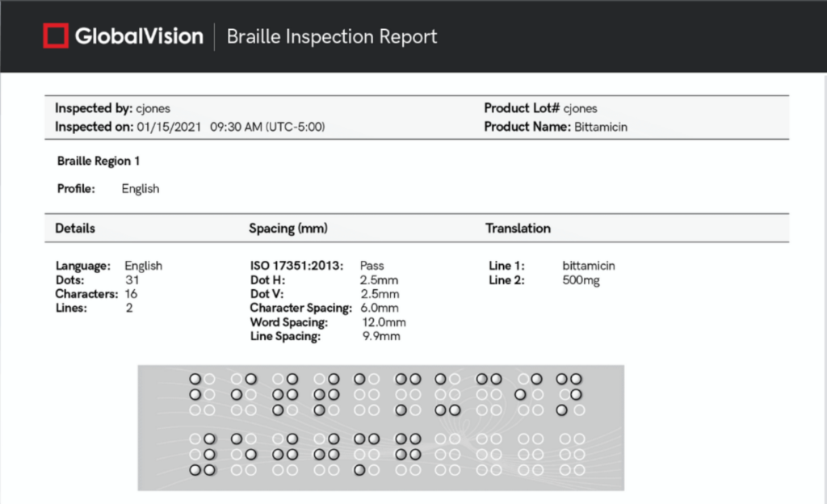The image size is (827, 504).
Task: Select the Details section header
Action: [x=75, y=229]
